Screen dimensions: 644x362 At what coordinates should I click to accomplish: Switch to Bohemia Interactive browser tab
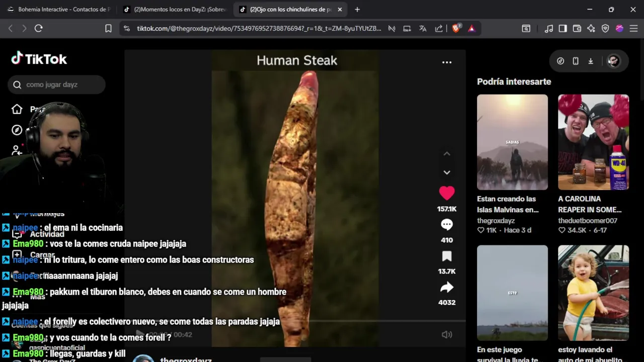pyautogui.click(x=58, y=9)
